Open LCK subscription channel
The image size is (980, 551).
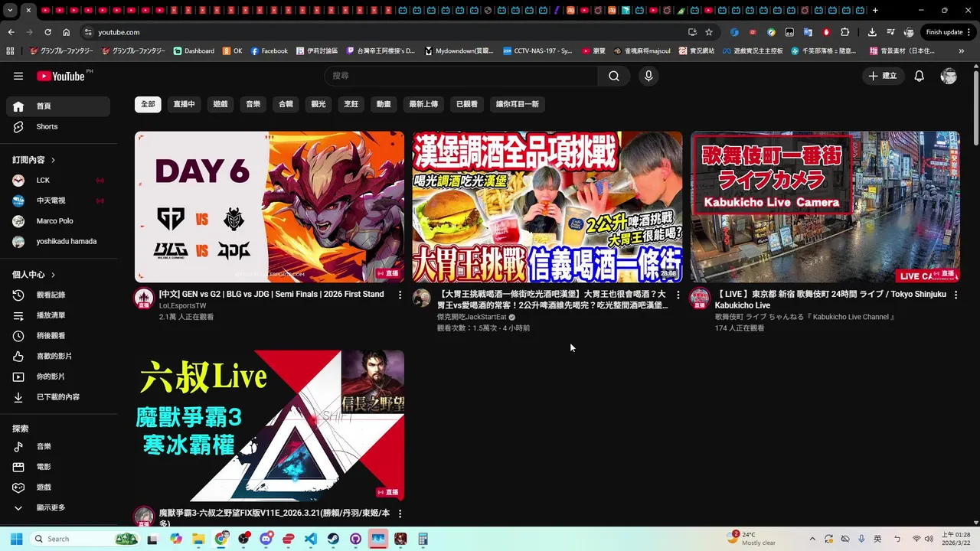(x=58, y=180)
